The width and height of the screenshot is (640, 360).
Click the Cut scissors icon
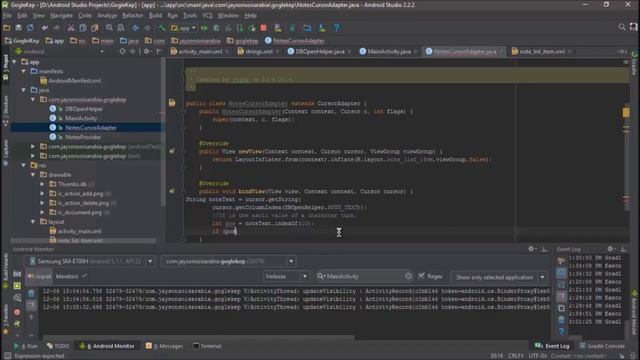71,28
